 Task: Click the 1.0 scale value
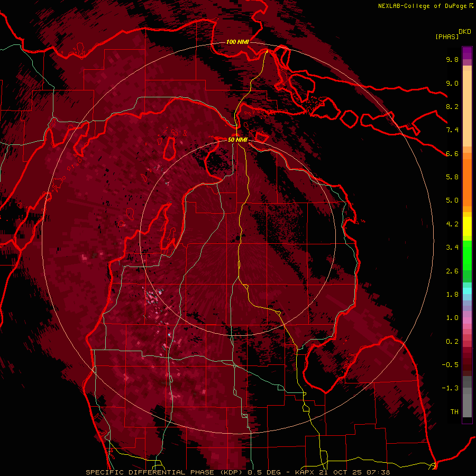[452, 318]
